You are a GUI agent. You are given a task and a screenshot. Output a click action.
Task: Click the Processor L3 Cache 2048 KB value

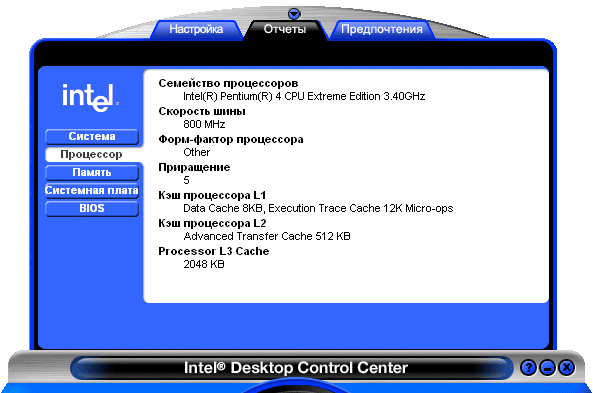click(204, 264)
